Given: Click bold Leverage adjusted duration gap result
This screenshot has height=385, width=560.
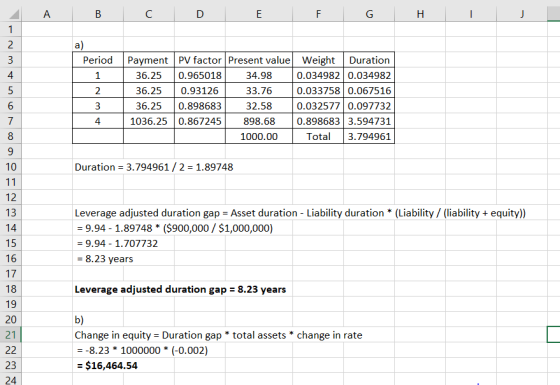Looking at the screenshot, I should point(180,289).
